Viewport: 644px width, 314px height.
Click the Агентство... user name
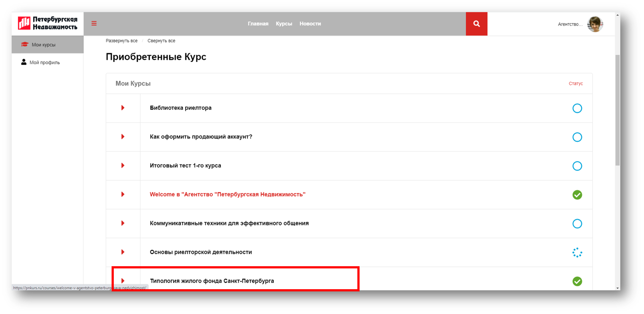point(570,24)
